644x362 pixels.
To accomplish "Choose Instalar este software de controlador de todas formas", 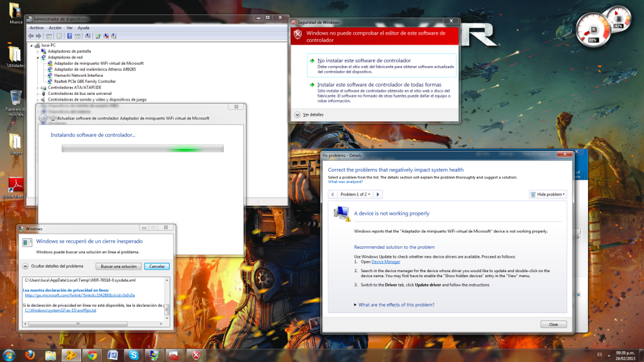I will [x=382, y=92].
